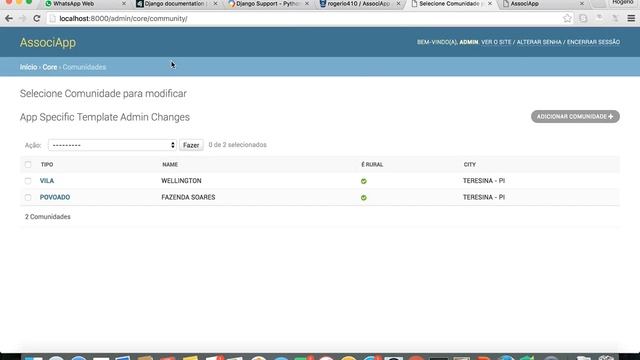Click ALTERAR SENHA link
Image resolution: width=640 pixels, height=360 pixels.
click(539, 42)
